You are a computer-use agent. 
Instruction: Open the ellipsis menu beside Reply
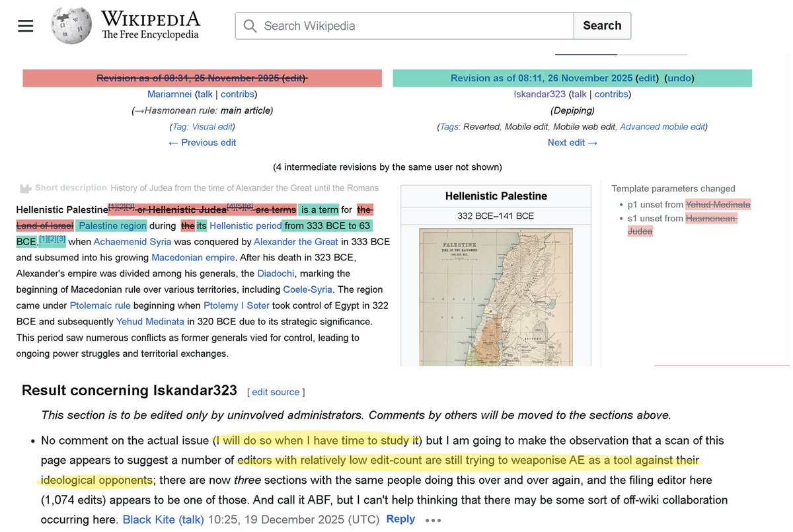[433, 520]
